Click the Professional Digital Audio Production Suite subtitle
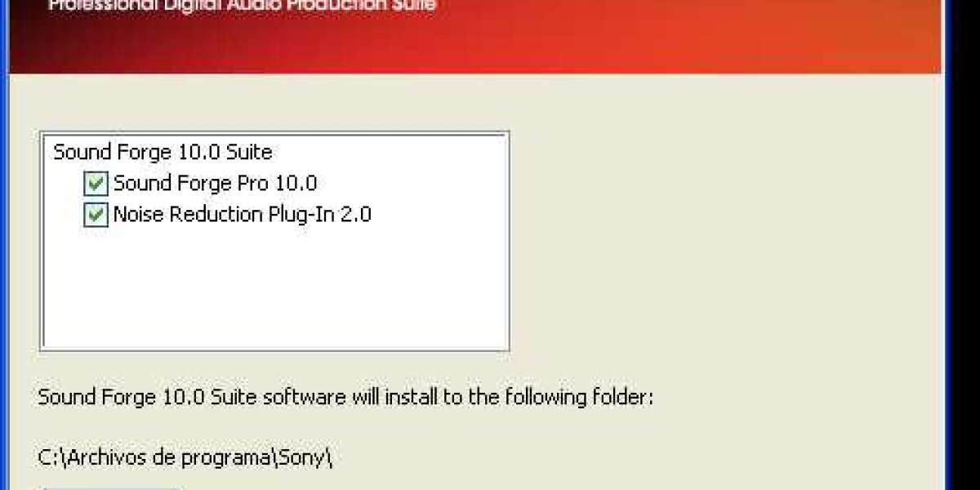This screenshot has height=490, width=980. coord(242,6)
